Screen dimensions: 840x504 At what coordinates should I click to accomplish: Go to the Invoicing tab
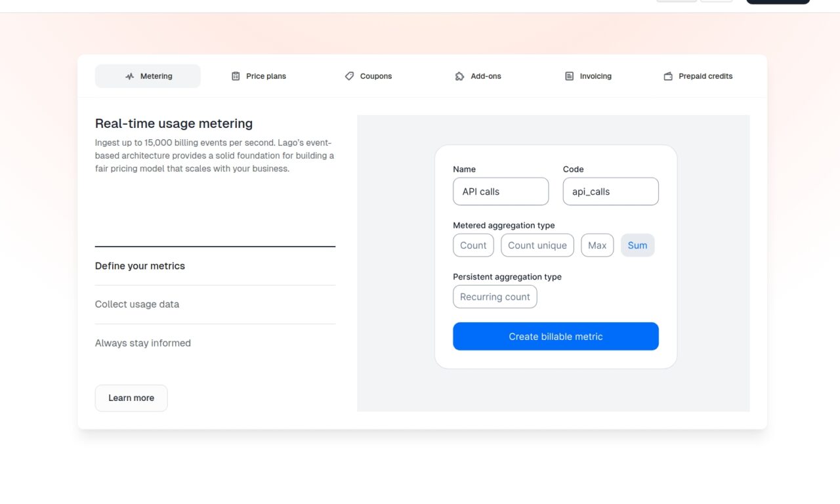point(588,76)
